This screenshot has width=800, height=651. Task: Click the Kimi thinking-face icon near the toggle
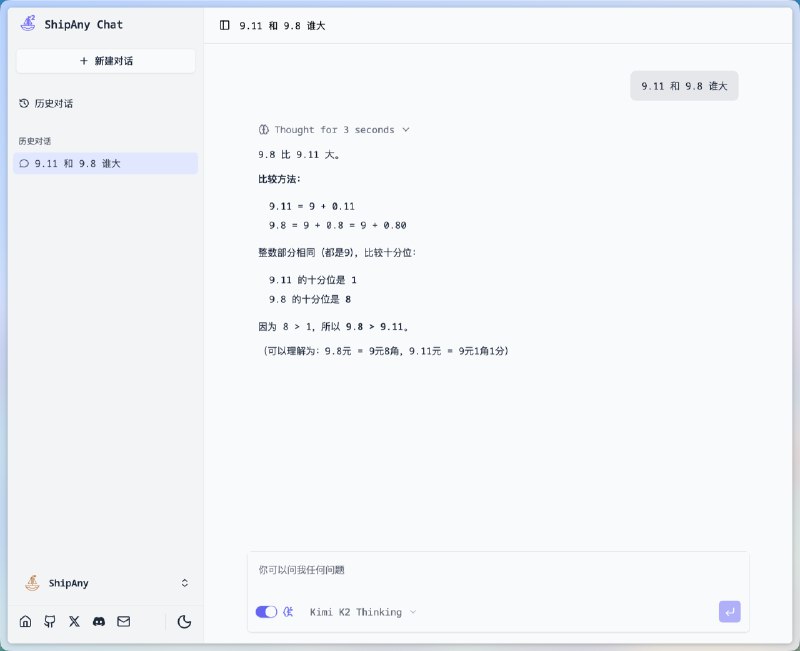click(287, 612)
